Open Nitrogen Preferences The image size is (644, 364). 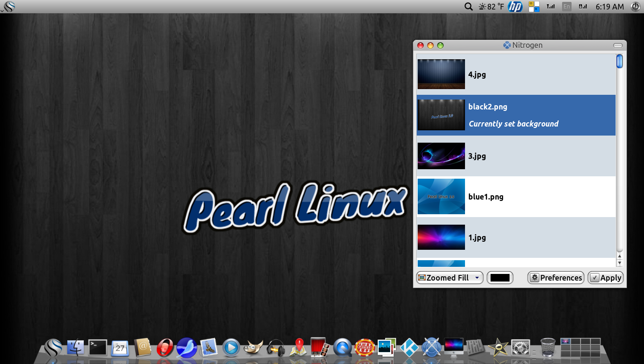pyautogui.click(x=556, y=278)
